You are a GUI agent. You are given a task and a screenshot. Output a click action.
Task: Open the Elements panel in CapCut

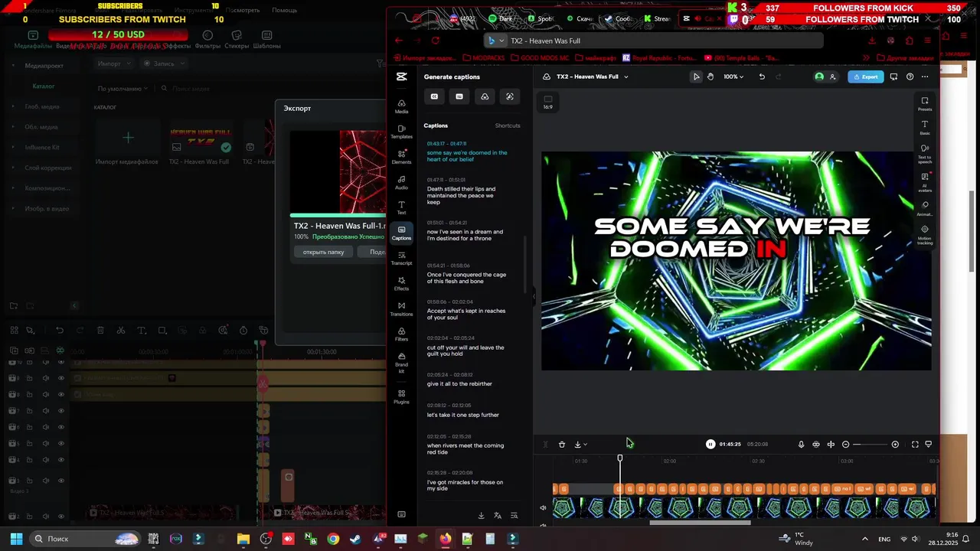[x=401, y=157]
